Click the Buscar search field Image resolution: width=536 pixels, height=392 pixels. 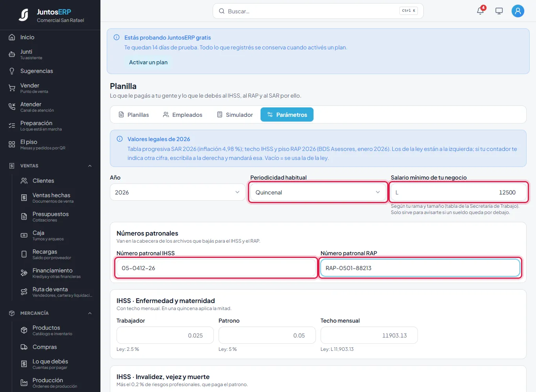tap(318, 11)
